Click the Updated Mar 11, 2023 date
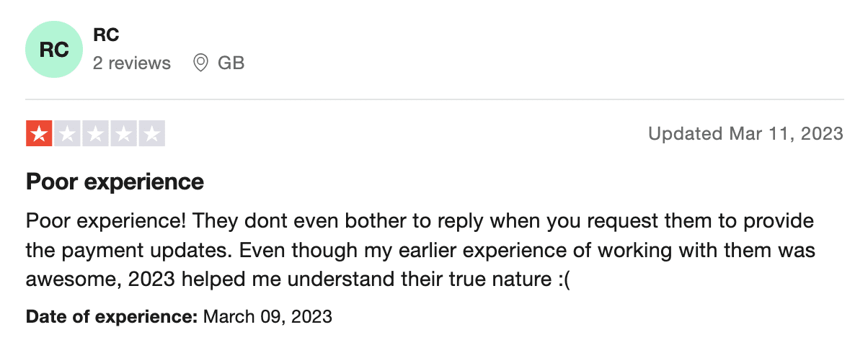Viewport: 868px width, 340px height. point(745,134)
